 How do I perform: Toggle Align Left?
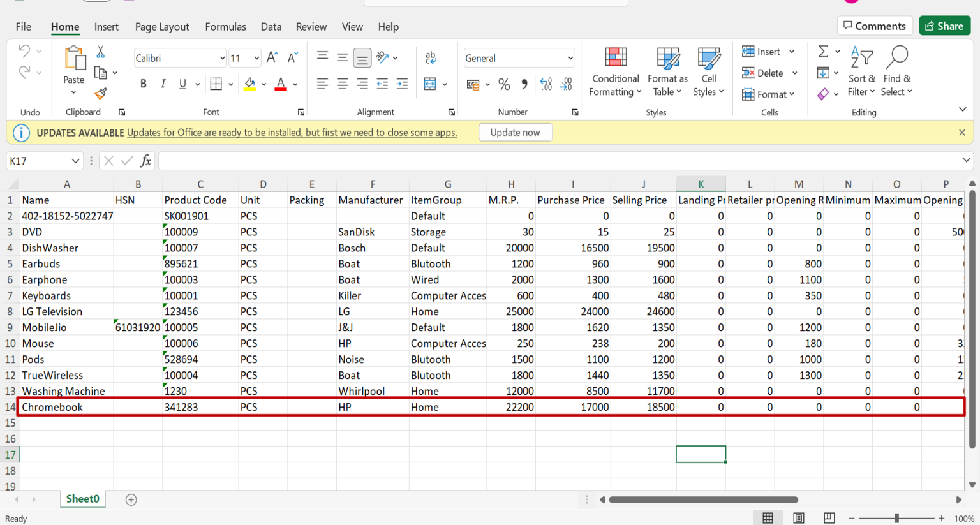323,84
